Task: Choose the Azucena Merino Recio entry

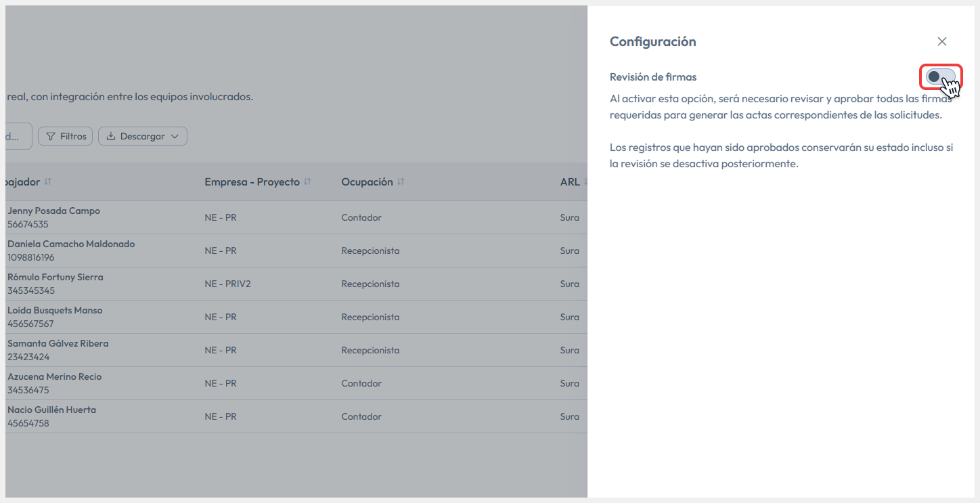Action: coord(54,376)
